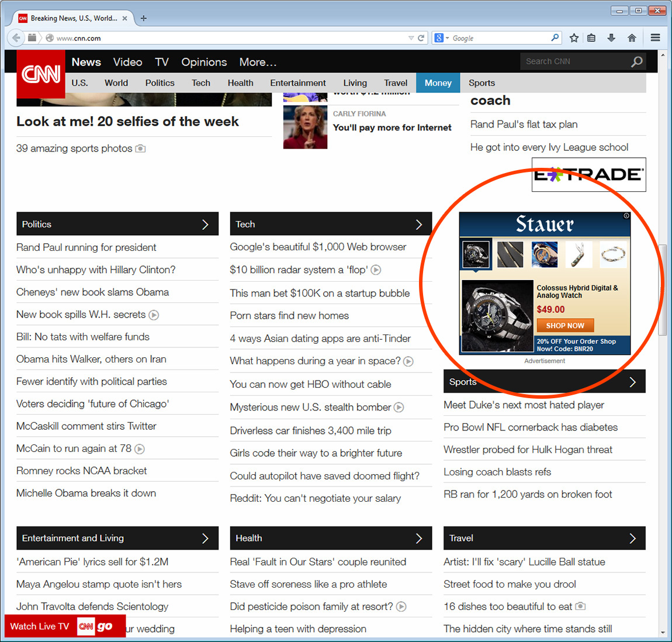
Task: Click the E*TRADE advertisement banner
Action: tap(588, 175)
